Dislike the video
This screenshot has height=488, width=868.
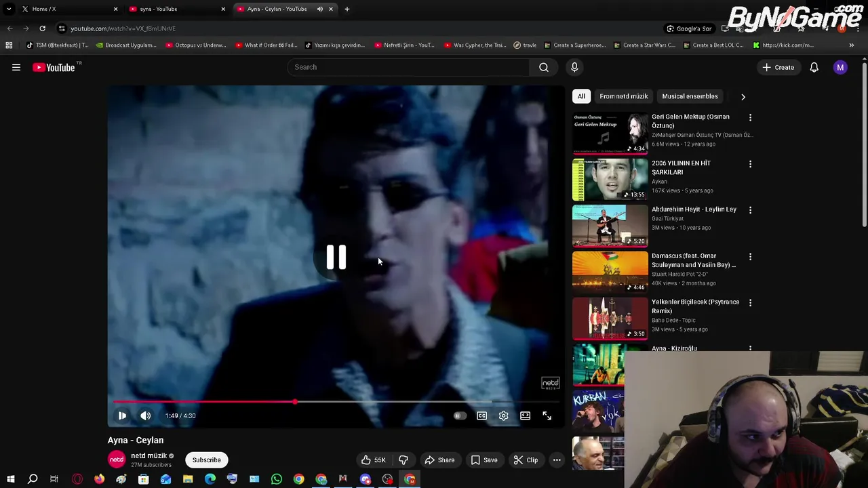click(x=403, y=460)
